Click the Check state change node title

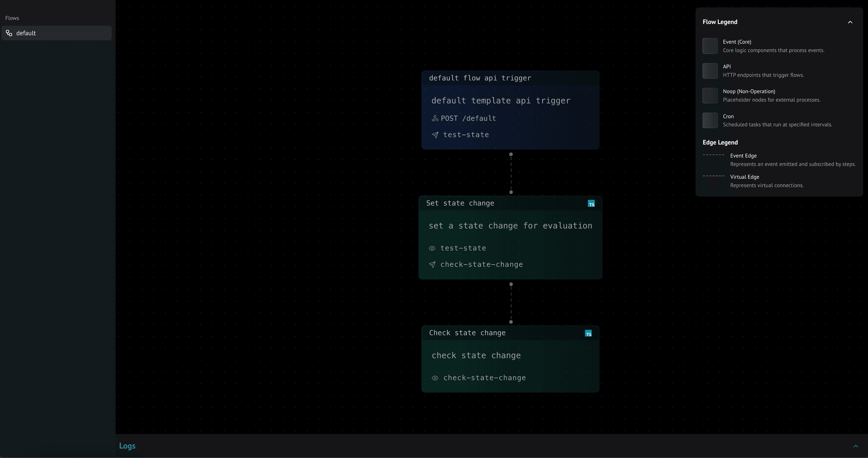pos(467,333)
